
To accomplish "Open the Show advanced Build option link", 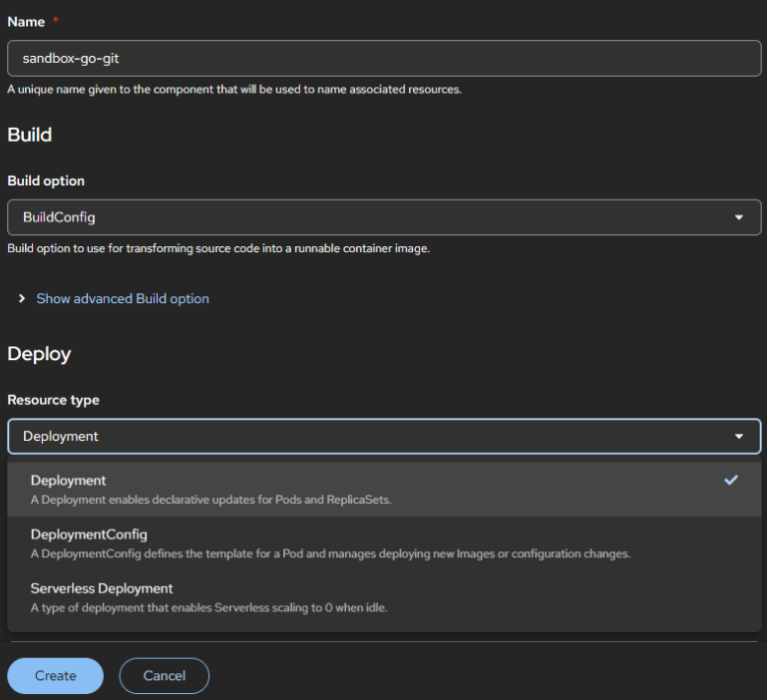I will click(123, 298).
